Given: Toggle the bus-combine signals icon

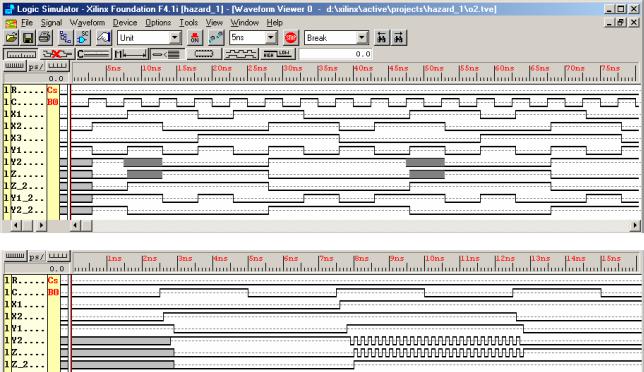Looking at the screenshot, I should (x=167, y=54).
